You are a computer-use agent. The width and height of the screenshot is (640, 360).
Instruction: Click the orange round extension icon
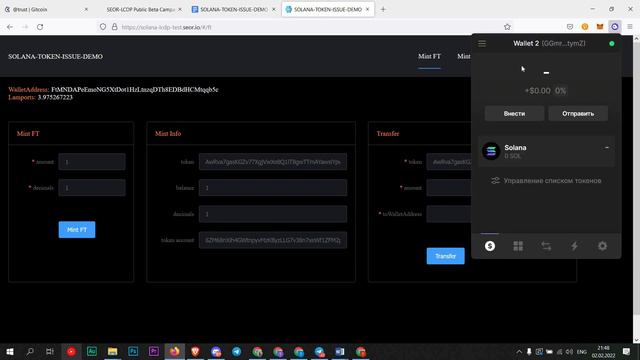coord(585,27)
